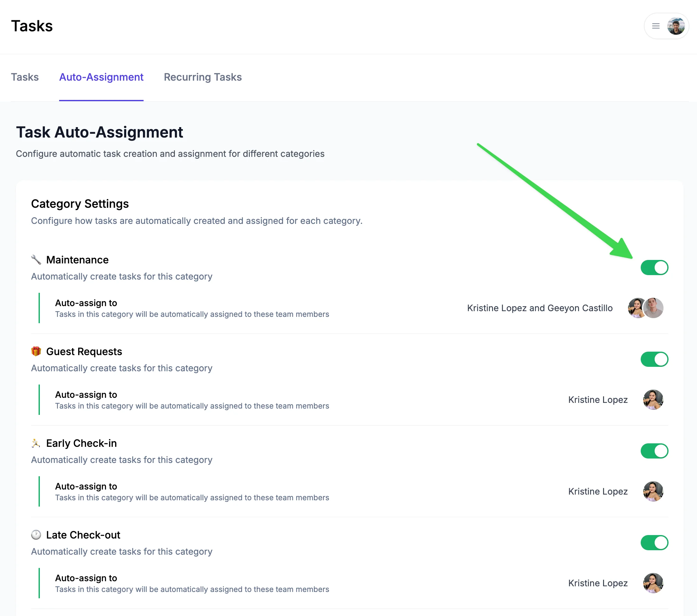Viewport: 697px width, 616px height.
Task: Switch off the Late Check-out toggle
Action: (x=654, y=543)
